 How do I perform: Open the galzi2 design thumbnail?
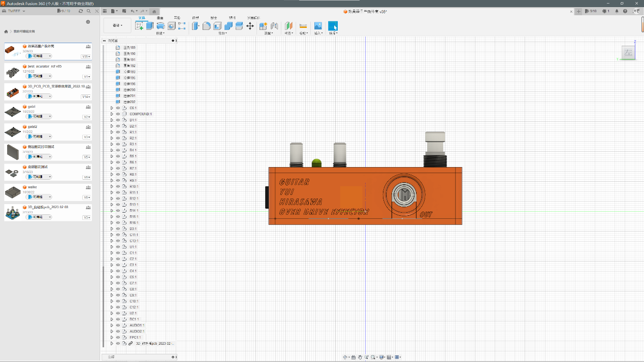[x=12, y=132]
